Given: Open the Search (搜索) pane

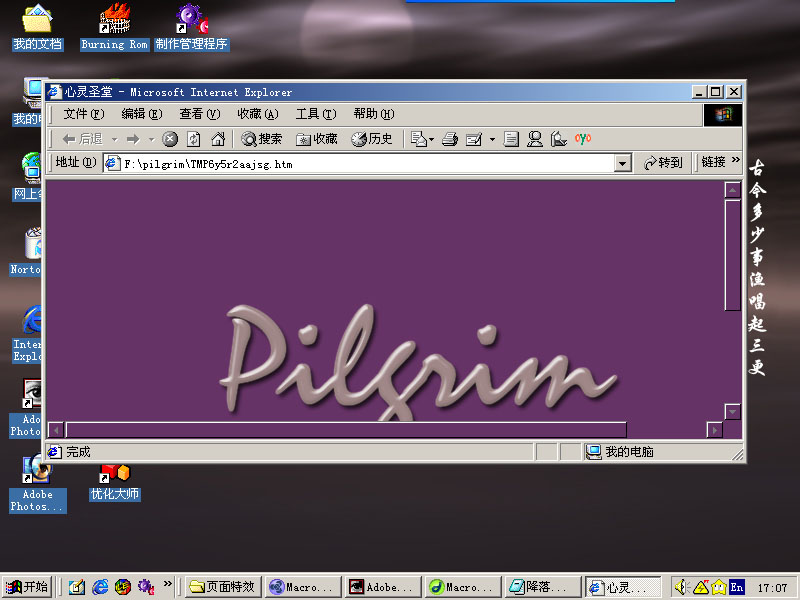Looking at the screenshot, I should pos(262,139).
